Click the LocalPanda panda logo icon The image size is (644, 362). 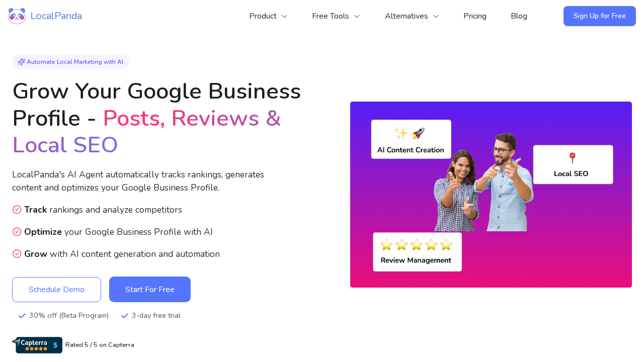coord(17,16)
